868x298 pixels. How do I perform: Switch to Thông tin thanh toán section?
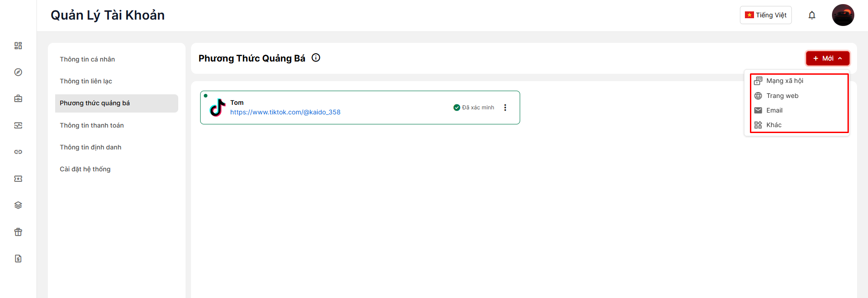[92, 125]
